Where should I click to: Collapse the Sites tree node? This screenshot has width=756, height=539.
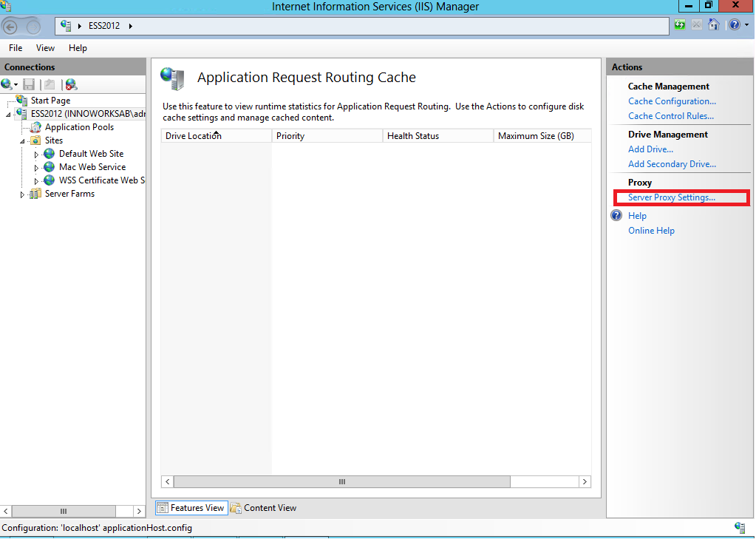[22, 141]
